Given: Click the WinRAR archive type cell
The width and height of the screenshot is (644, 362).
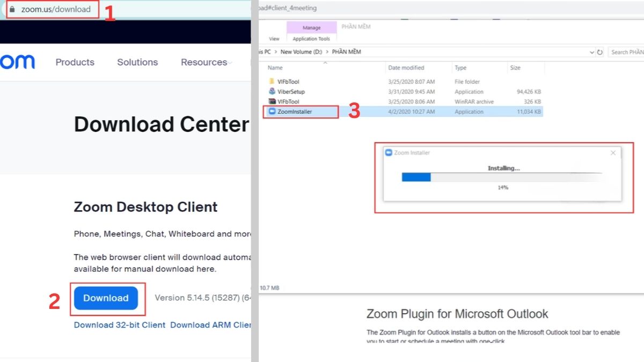Looking at the screenshot, I should click(474, 101).
